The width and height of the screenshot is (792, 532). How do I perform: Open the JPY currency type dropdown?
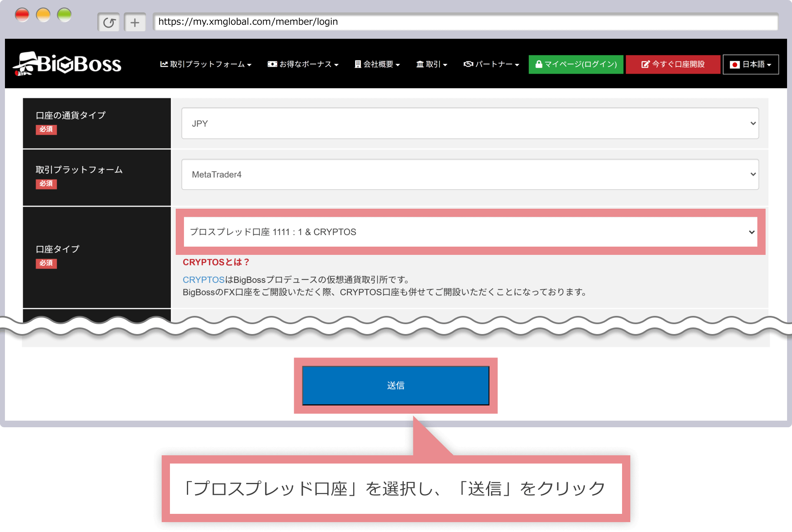click(x=470, y=123)
